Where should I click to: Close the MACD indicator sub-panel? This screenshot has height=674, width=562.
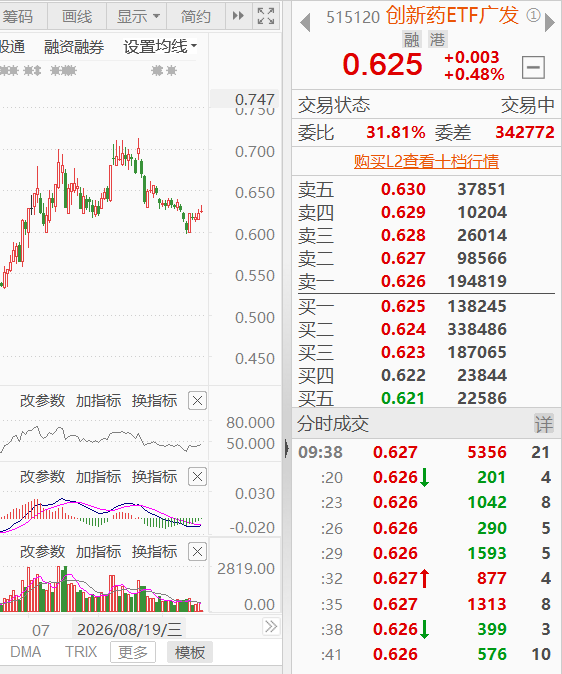pyautogui.click(x=197, y=477)
